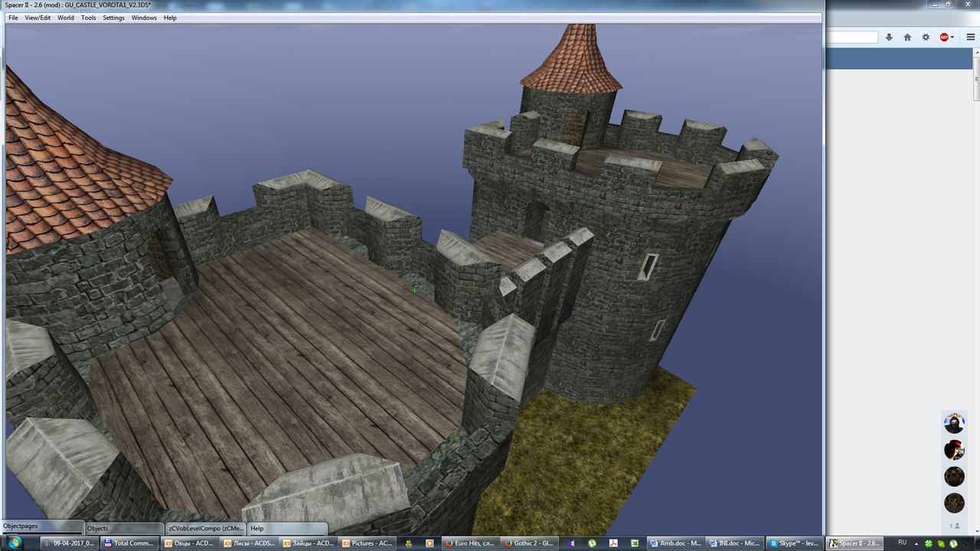Switch to Amb.doc Word window
This screenshot has width=980, height=551.
[675, 543]
